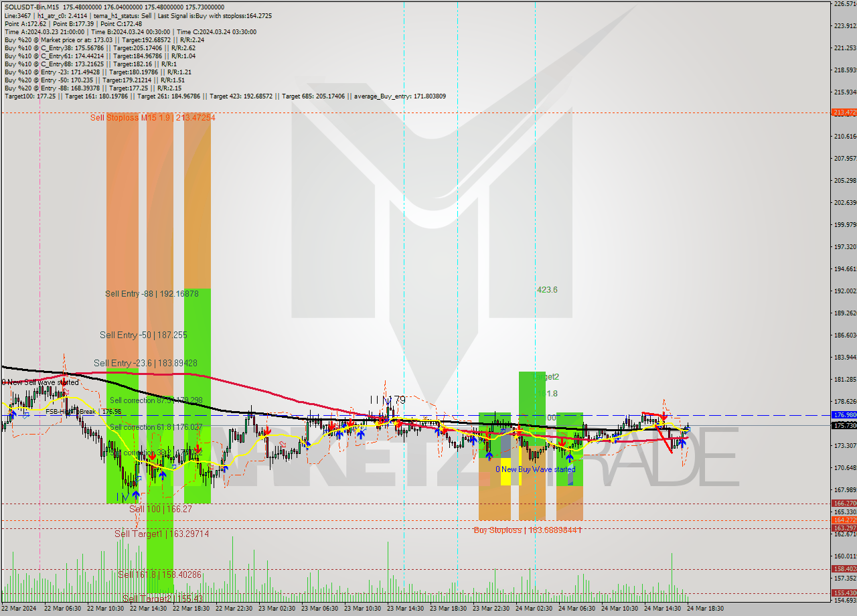Click the 'Sell 100 | 166.27' label
The image size is (857, 616).
[x=161, y=509]
